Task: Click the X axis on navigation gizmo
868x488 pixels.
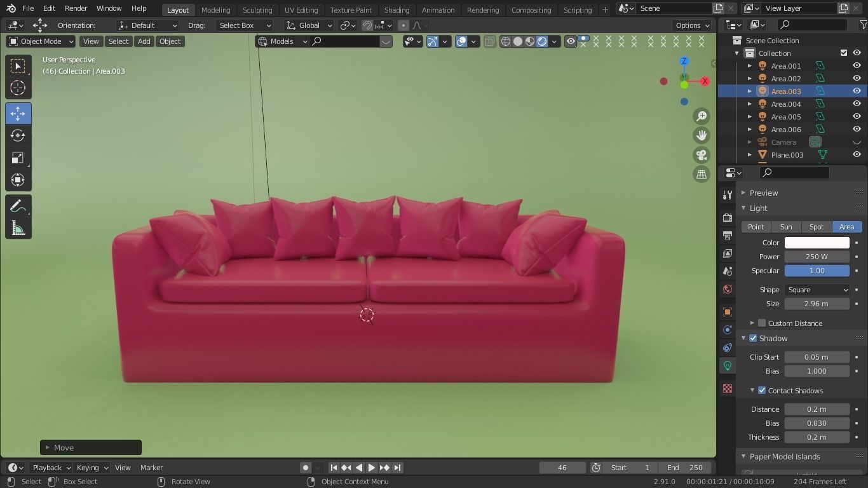Action: pos(705,81)
